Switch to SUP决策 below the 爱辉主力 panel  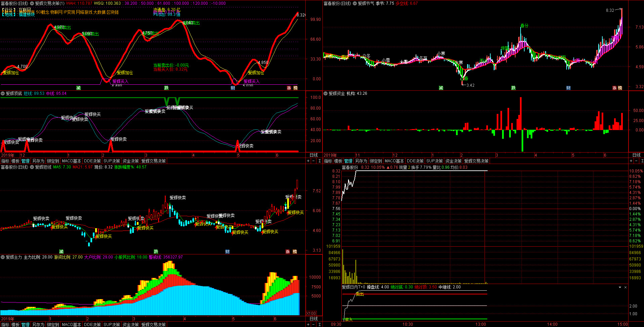(112, 325)
